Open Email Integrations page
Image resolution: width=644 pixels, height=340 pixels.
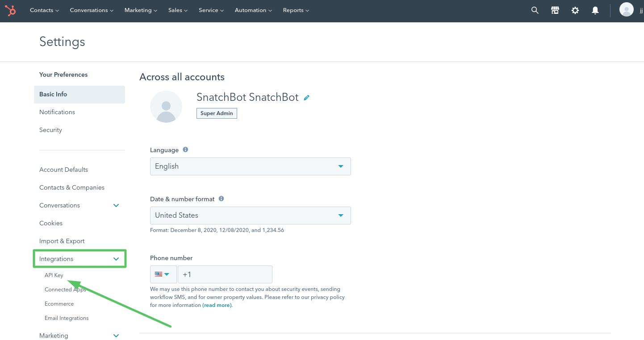click(67, 318)
